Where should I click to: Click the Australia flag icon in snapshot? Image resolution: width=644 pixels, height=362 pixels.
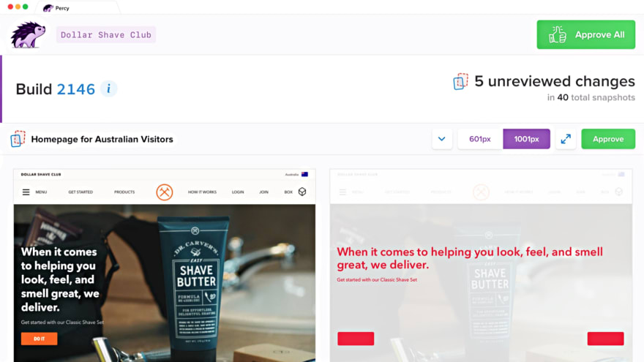(304, 175)
